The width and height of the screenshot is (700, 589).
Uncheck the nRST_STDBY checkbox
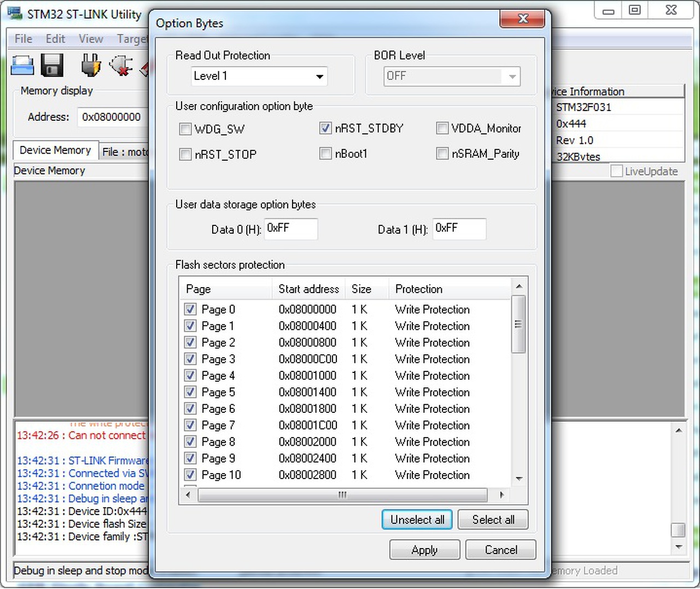point(325,129)
